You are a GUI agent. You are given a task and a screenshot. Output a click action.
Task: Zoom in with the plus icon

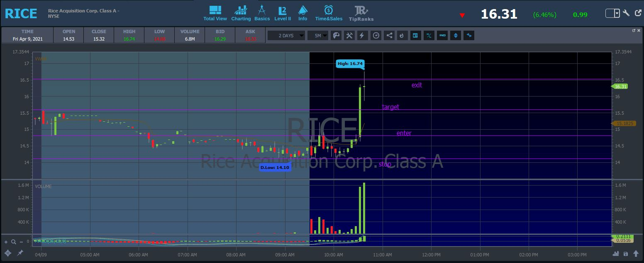coord(6,242)
